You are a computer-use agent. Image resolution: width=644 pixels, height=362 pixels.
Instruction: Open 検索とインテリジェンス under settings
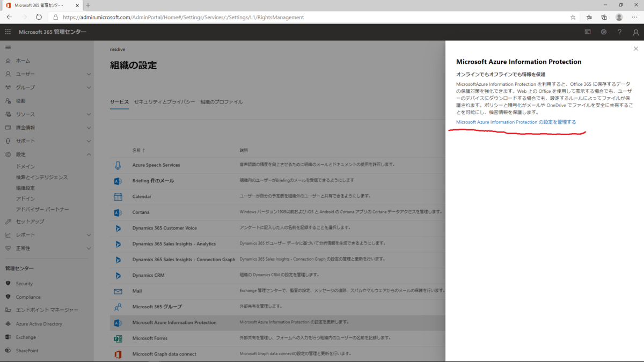(x=42, y=178)
